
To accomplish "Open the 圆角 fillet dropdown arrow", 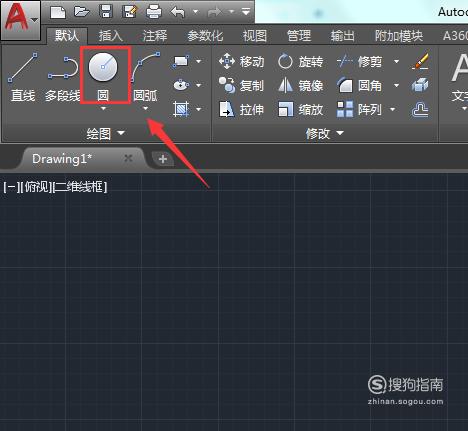I will click(396, 85).
